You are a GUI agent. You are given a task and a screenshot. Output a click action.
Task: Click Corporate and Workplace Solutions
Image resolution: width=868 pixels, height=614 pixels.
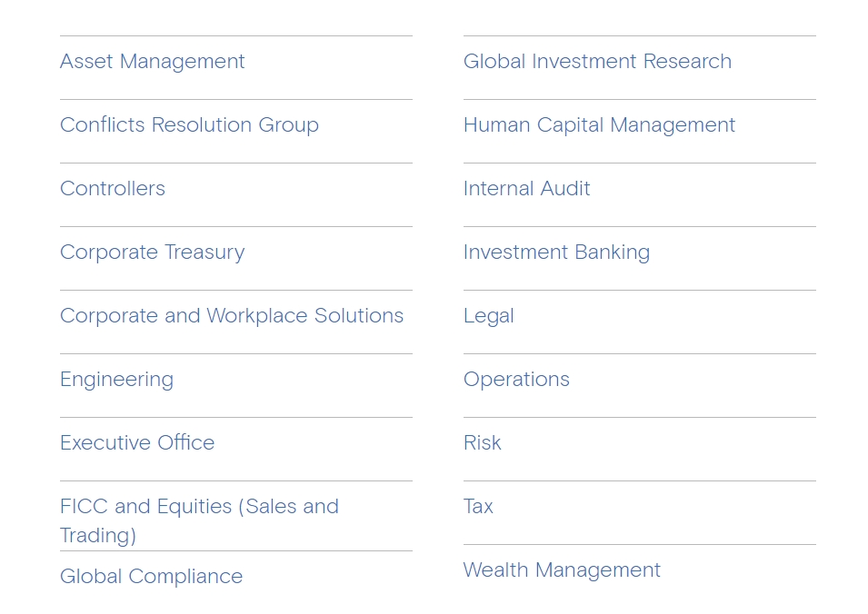[x=232, y=316]
